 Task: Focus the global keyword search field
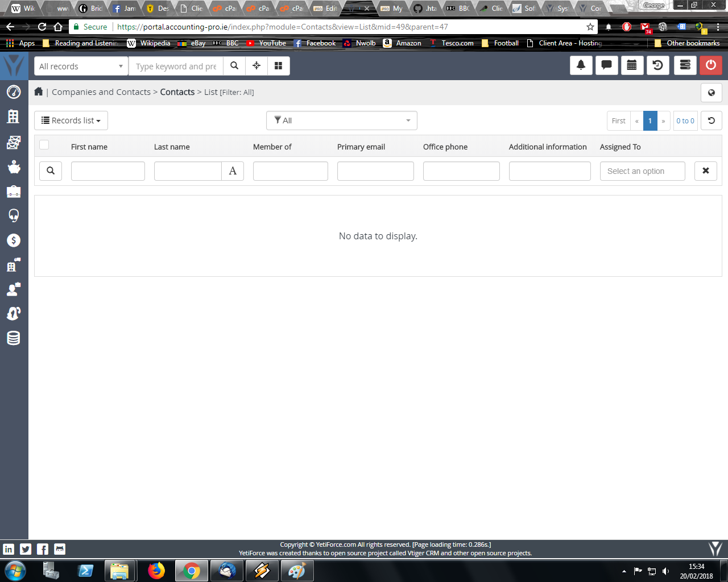point(176,66)
